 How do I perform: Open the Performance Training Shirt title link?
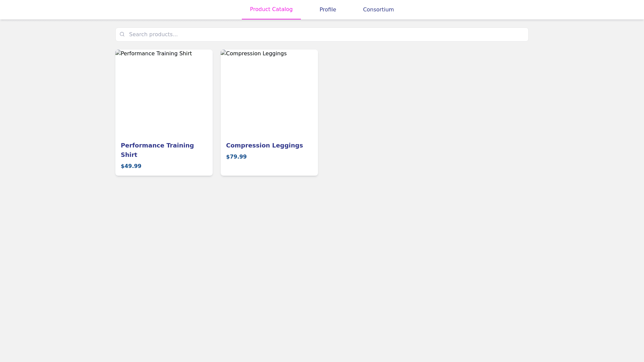(157, 145)
